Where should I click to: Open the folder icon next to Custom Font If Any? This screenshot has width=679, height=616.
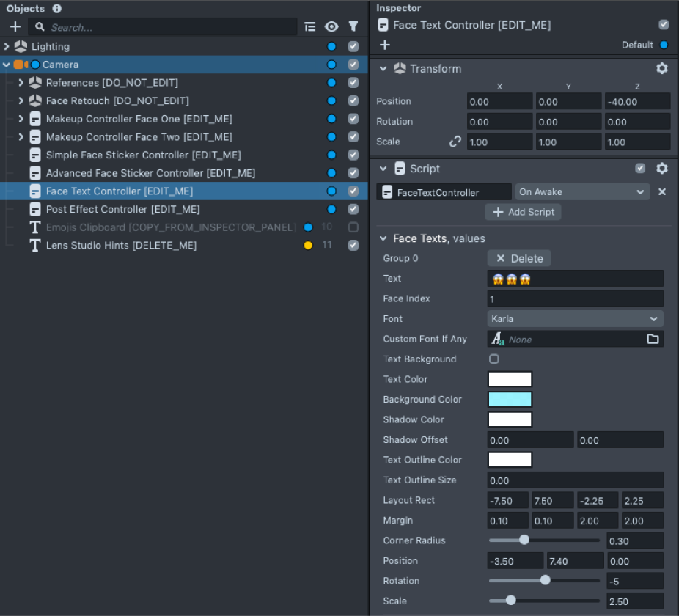(x=653, y=339)
